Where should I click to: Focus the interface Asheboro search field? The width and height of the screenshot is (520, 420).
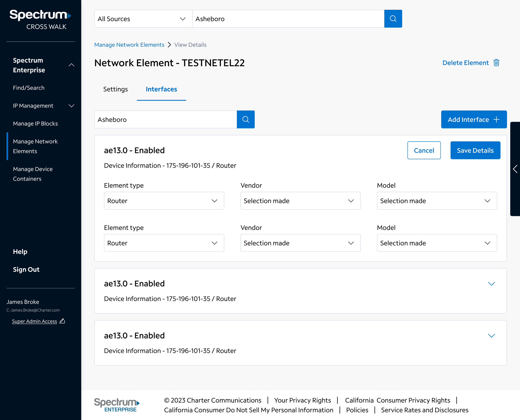point(166,119)
